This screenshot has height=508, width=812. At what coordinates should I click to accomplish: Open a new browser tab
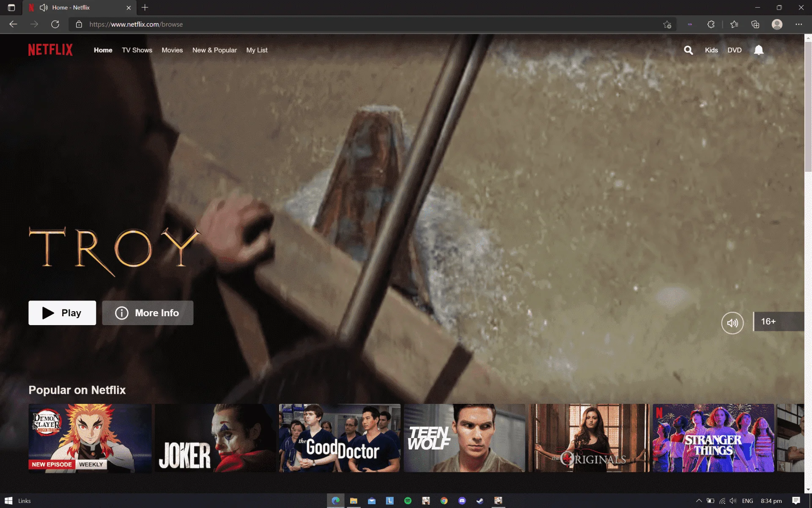[x=145, y=7]
